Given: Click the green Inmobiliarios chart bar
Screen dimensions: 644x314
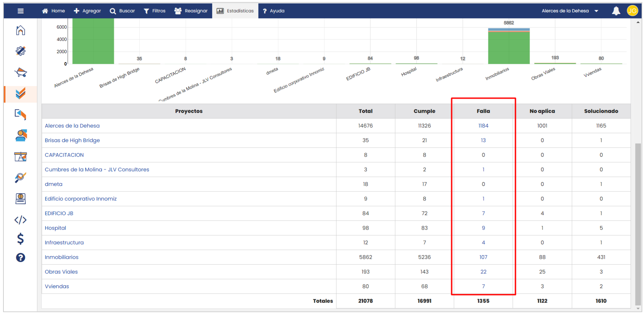Looking at the screenshot, I should (x=509, y=48).
